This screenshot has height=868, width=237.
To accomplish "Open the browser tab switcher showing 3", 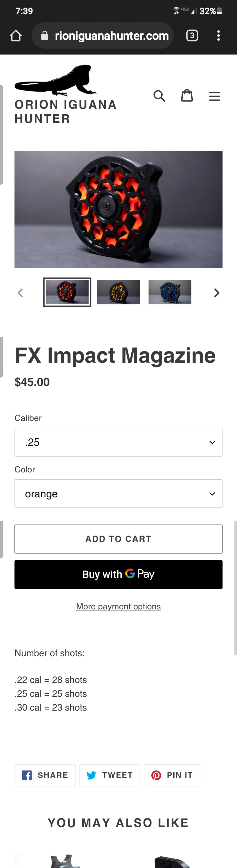I will (192, 36).
